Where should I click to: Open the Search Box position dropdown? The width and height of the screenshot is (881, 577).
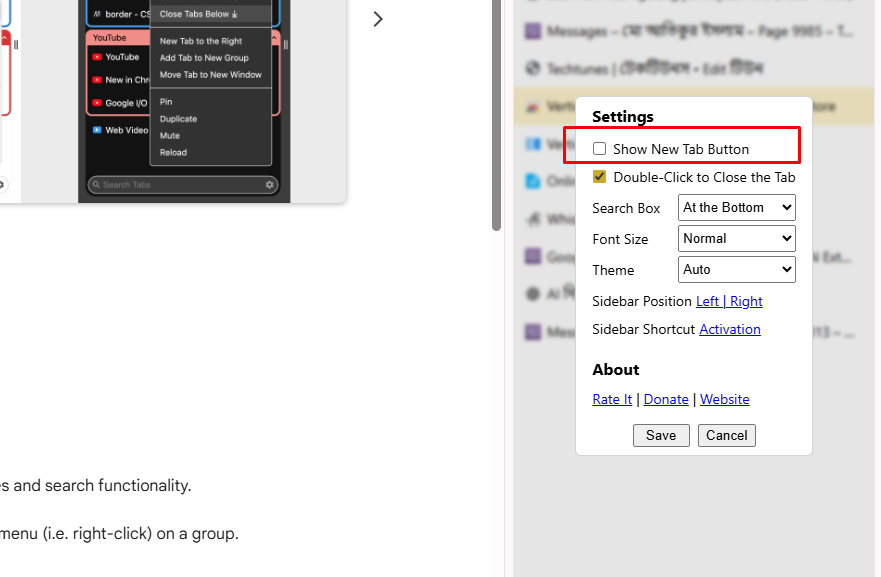tap(737, 207)
